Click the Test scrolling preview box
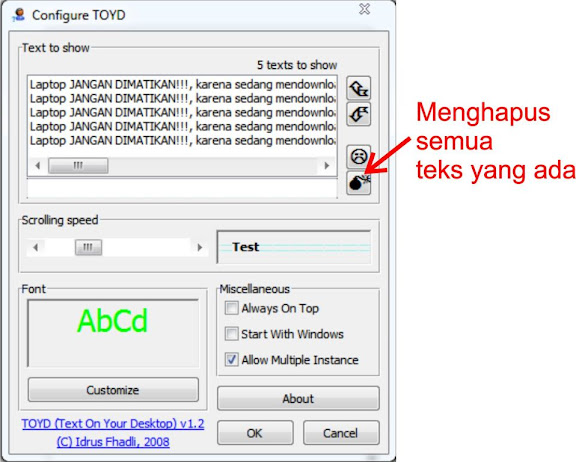 pyautogui.click(x=294, y=247)
